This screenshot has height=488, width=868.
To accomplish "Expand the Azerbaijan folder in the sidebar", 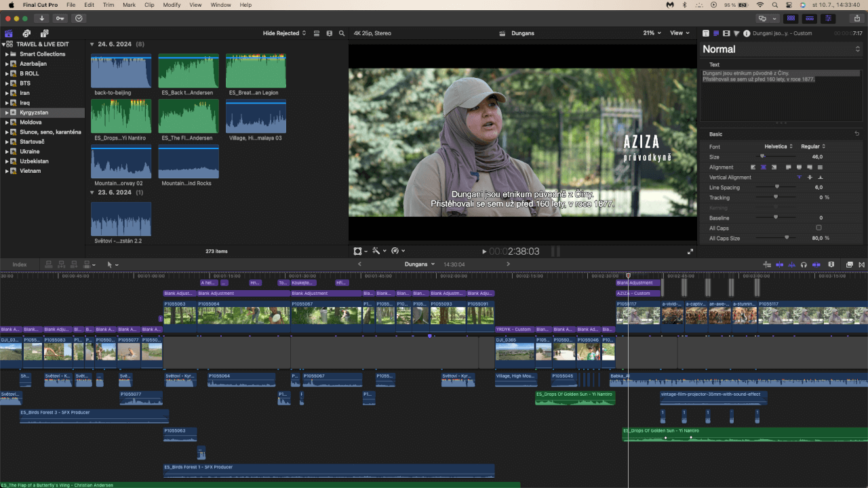I will (7, 64).
